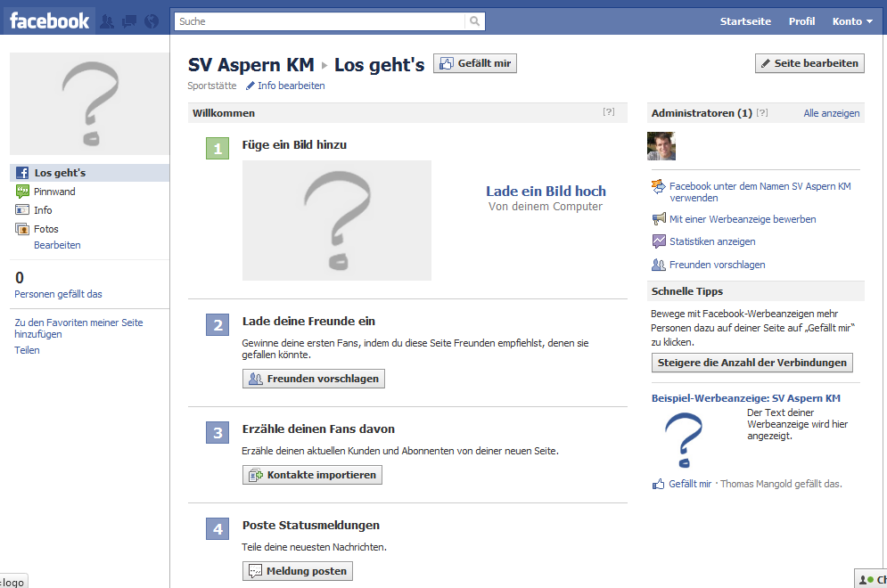
Task: Click the search magnifier icon
Action: tap(474, 21)
